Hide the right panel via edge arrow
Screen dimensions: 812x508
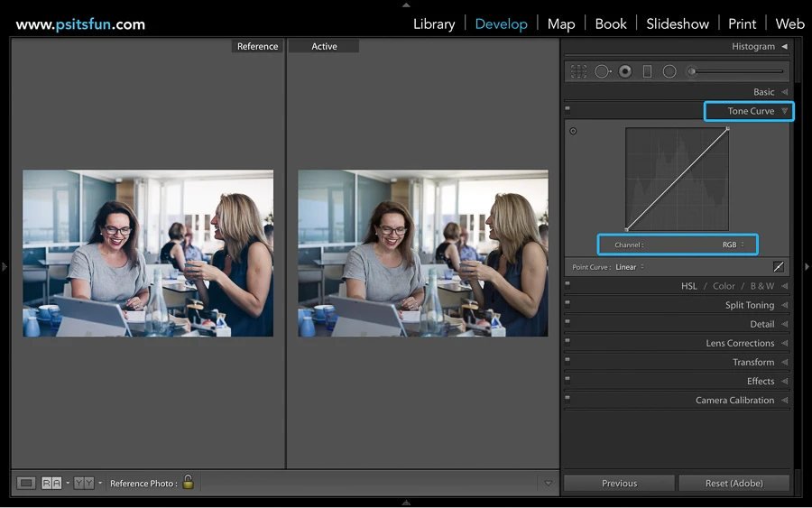coord(807,267)
